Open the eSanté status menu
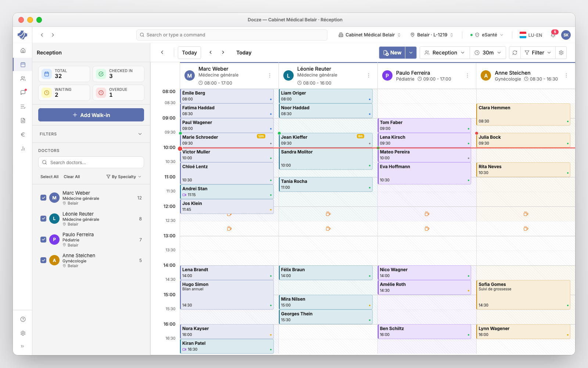This screenshot has width=588, height=368. pos(487,35)
